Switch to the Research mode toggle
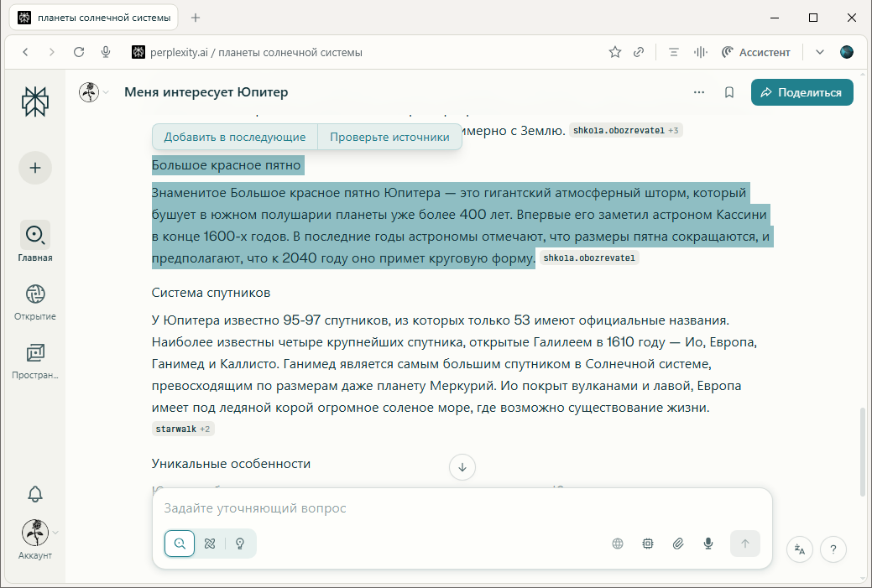Image resolution: width=872 pixels, height=588 pixels. pyautogui.click(x=210, y=544)
